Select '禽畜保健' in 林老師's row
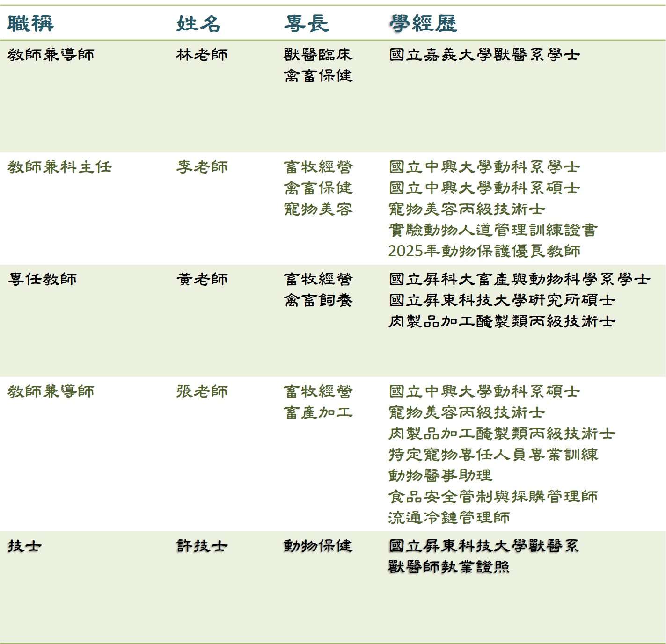The image size is (666, 644). 318,76
